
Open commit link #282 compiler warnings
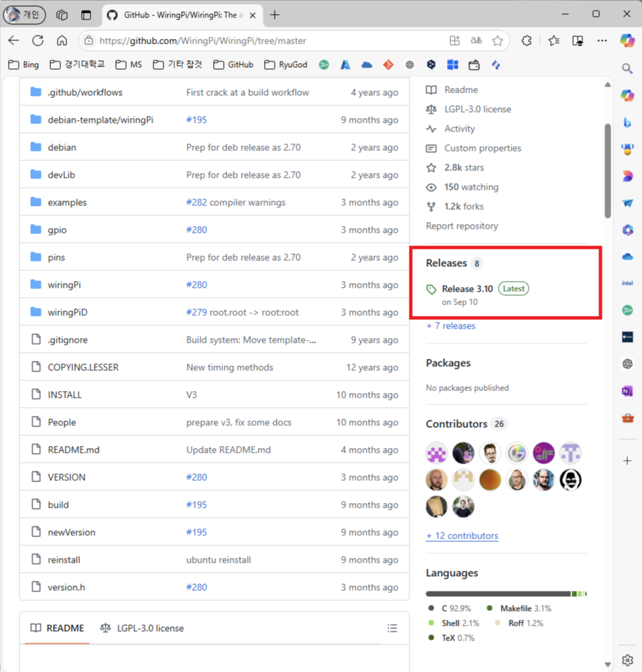(236, 203)
